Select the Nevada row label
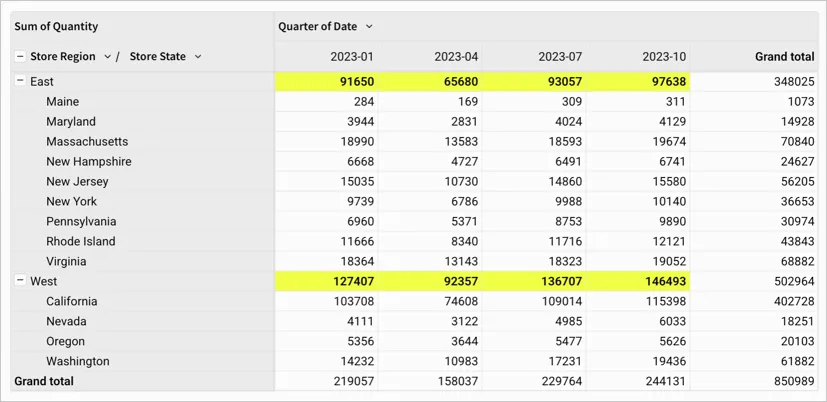Viewport: 827px width, 402px height. pos(66,321)
